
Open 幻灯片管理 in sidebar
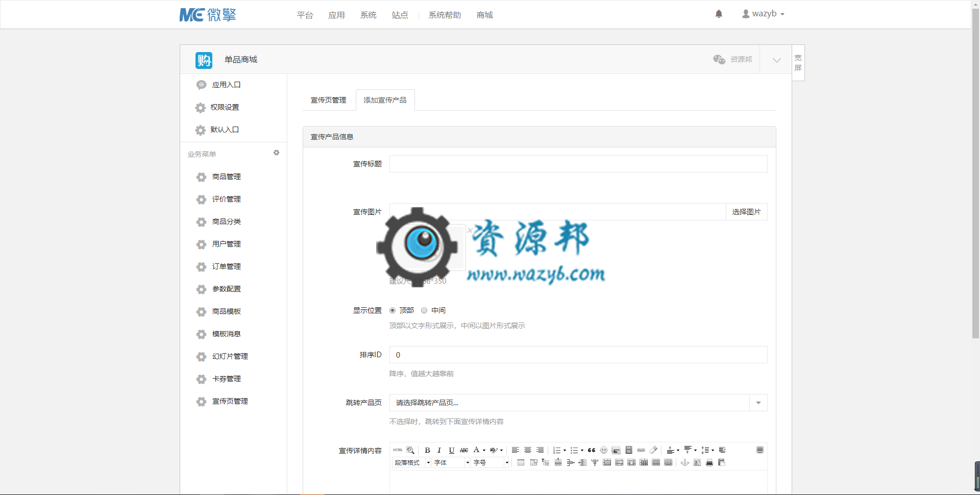tap(230, 356)
